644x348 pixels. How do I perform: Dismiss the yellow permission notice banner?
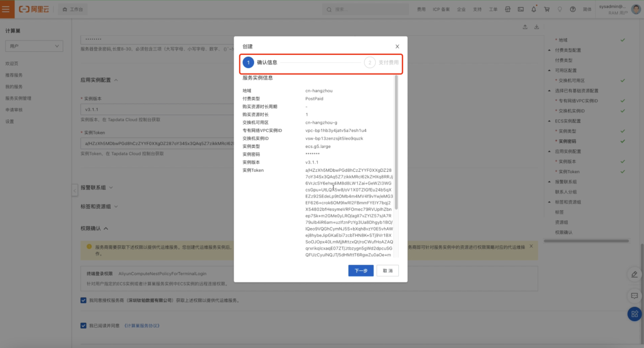click(531, 246)
